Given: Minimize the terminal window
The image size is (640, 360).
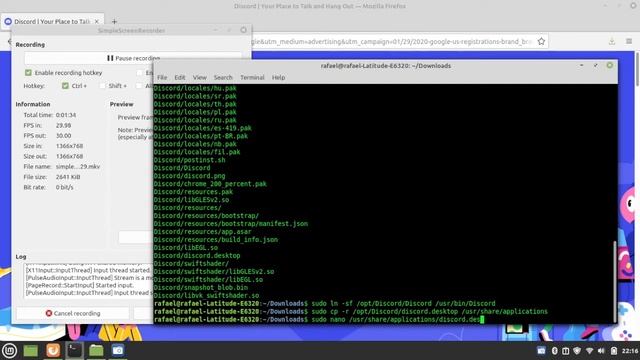Looking at the screenshot, I should tap(582, 65).
